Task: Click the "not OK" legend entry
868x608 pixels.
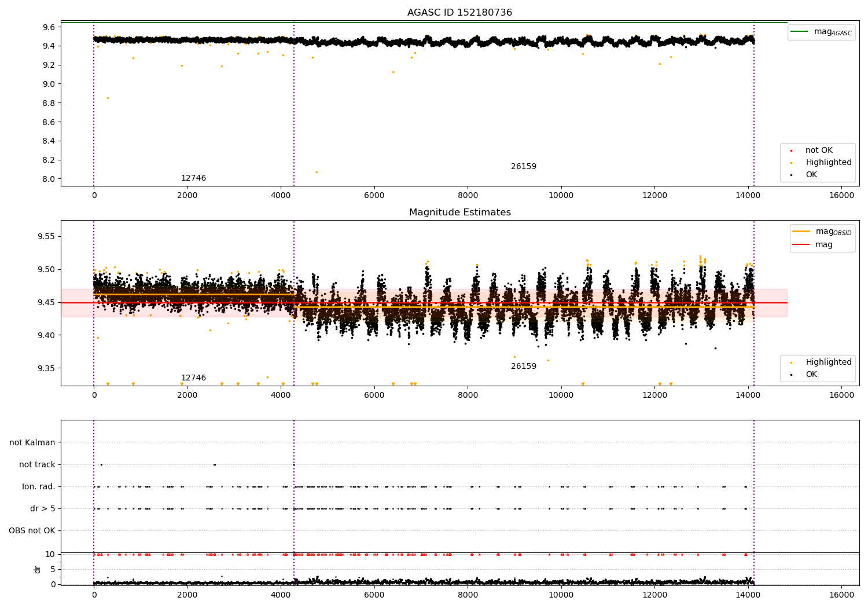Action: [819, 151]
